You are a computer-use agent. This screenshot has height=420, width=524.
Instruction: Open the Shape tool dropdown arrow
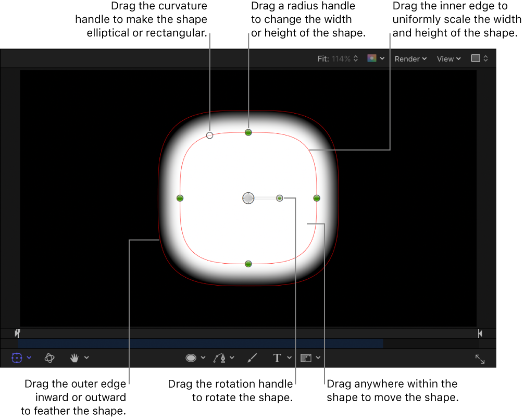point(203,357)
